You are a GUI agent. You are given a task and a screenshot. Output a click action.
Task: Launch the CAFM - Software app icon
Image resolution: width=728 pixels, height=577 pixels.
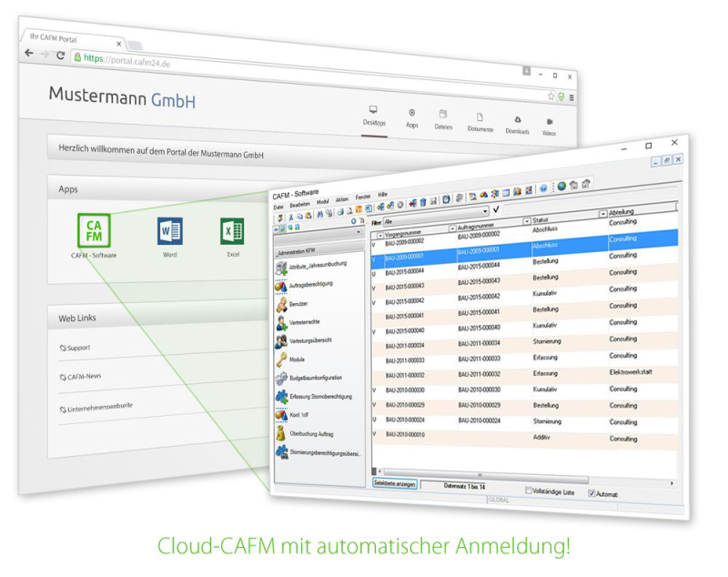94,230
